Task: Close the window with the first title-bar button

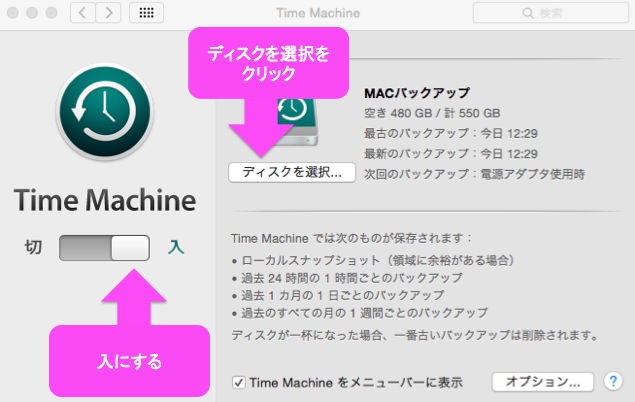Action: click(13, 13)
